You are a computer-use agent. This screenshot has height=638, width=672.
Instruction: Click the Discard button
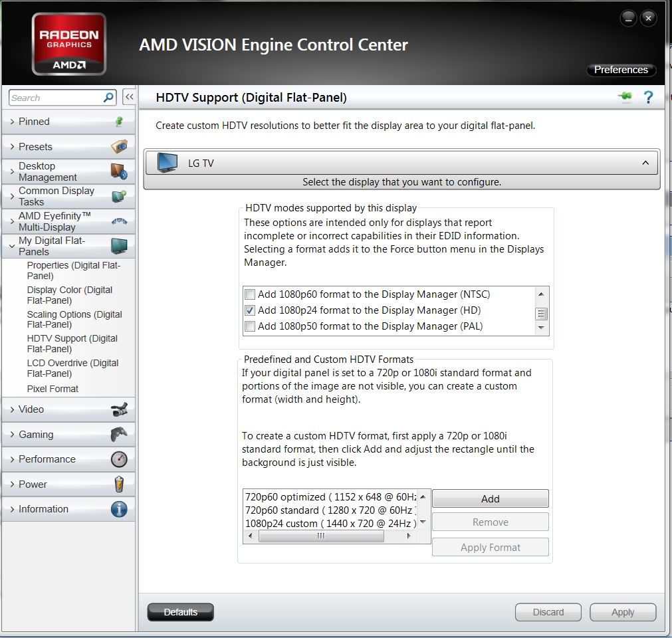[548, 612]
